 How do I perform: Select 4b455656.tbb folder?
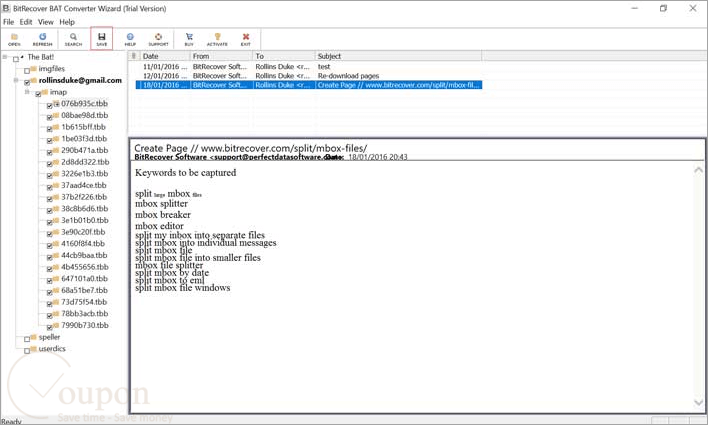pos(85,267)
